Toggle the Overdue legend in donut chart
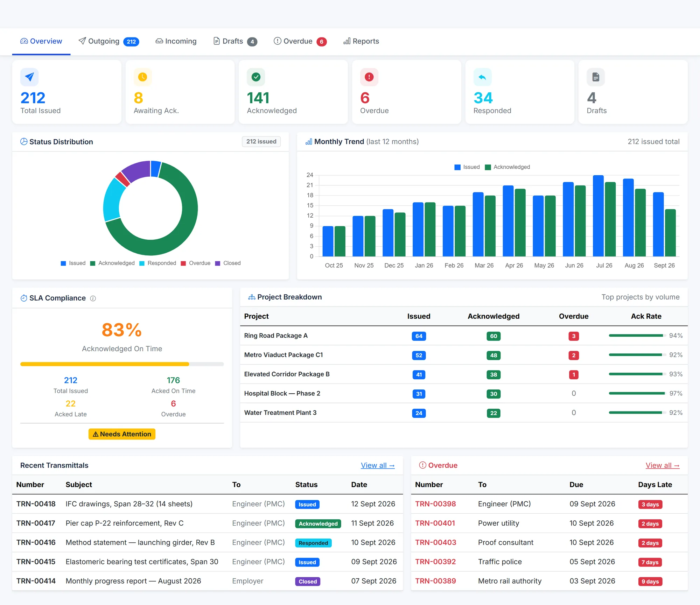This screenshot has width=700, height=605. point(196,263)
